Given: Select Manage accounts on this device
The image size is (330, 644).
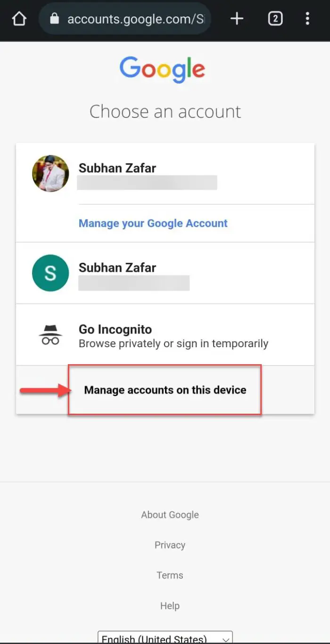Looking at the screenshot, I should click(x=165, y=390).
